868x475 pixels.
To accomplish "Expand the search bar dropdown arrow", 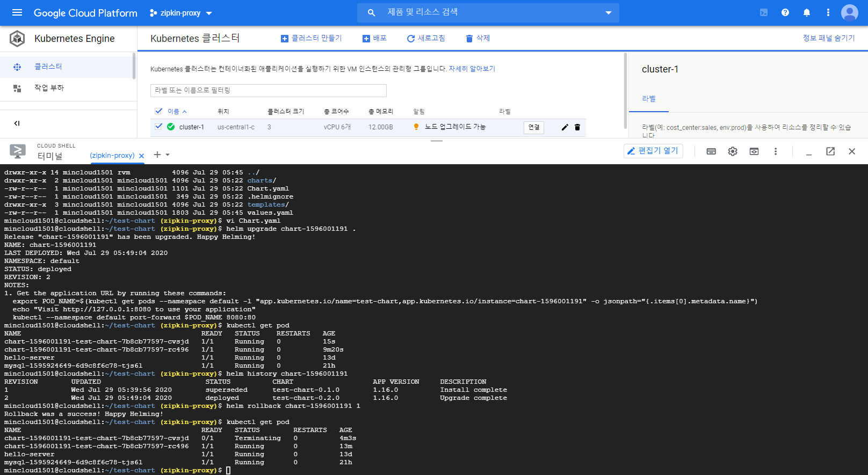I will 609,13.
